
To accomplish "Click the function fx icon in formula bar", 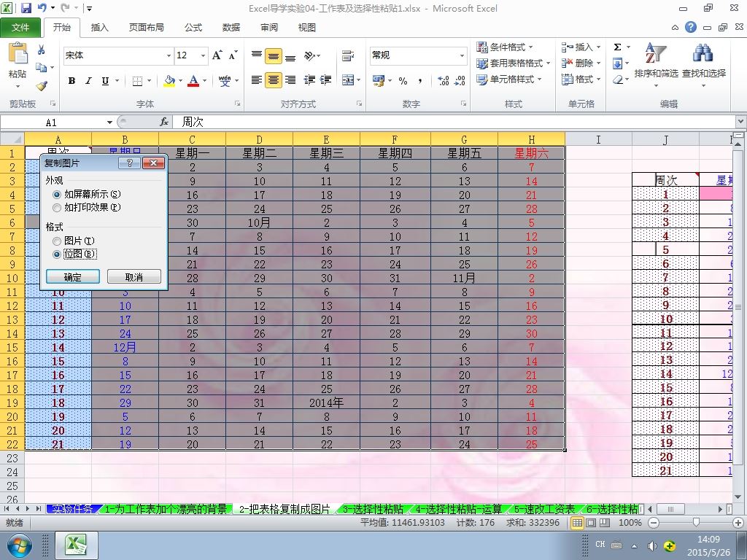I will [x=164, y=122].
